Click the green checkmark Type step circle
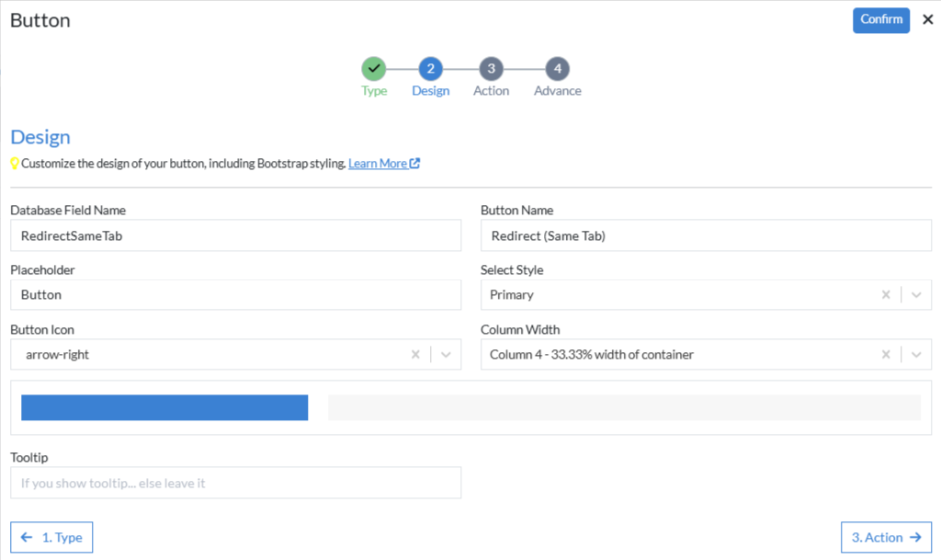This screenshot has height=560, width=941. (374, 68)
